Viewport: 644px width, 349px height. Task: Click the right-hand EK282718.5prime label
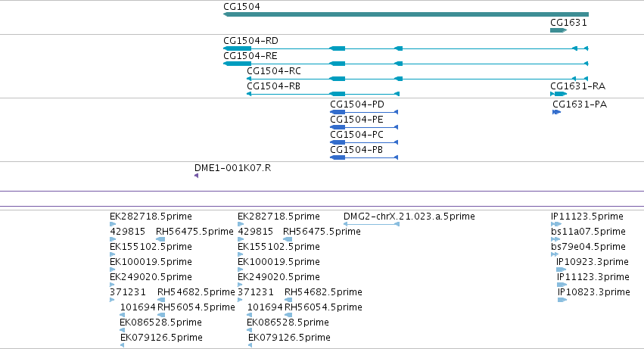(x=279, y=217)
